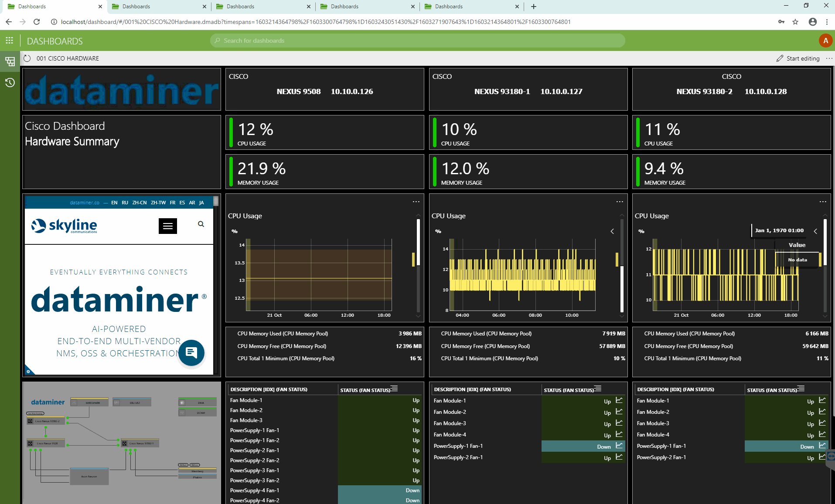Screen dimensions: 835x504
Task: Click the 21.9 % memory usage tile
Action: point(325,172)
